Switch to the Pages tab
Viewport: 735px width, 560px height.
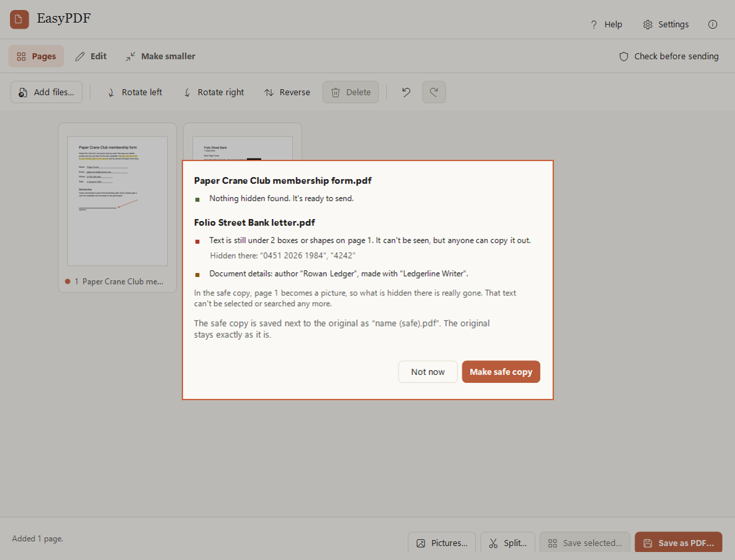point(36,57)
